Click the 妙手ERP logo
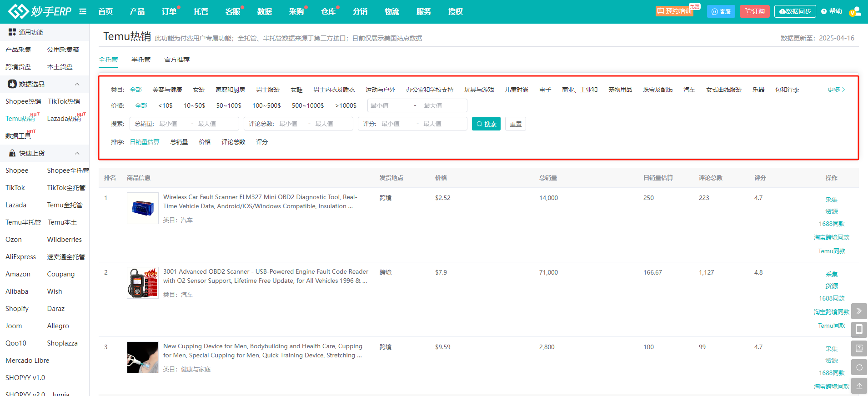The image size is (868, 396). [x=40, y=11]
